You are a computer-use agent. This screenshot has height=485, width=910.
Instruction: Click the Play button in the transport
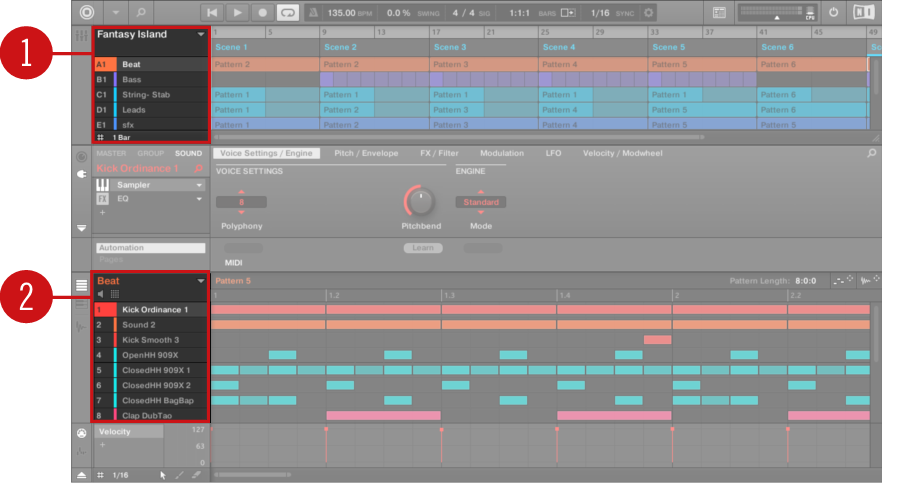click(238, 12)
